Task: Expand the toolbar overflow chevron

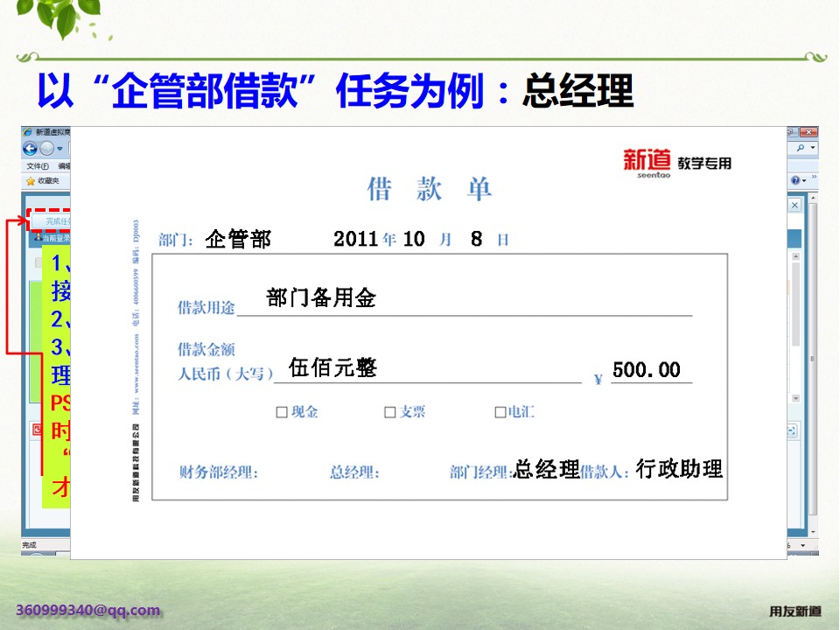Action: (814, 176)
